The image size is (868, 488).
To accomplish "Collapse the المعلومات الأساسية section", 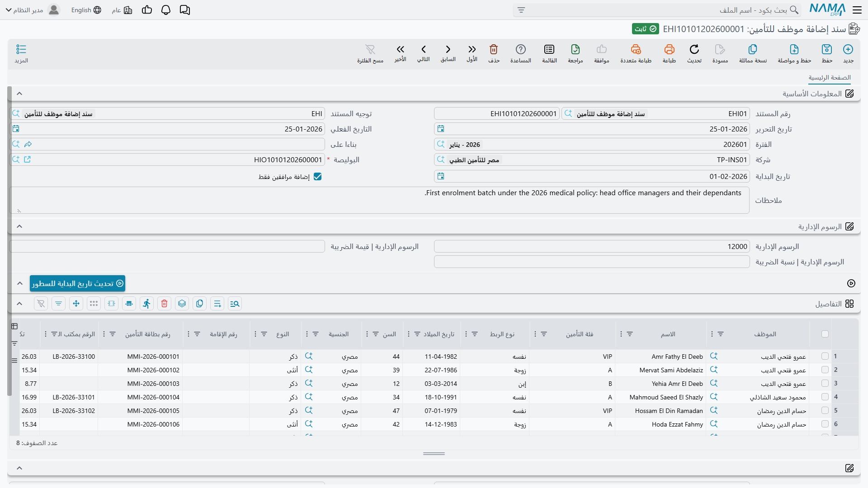I will coord(19,94).
